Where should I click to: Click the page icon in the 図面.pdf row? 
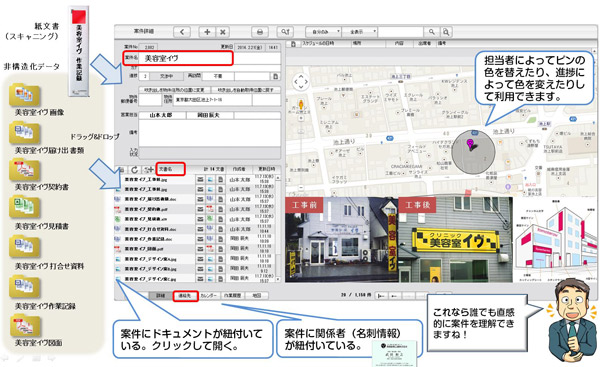220,249
